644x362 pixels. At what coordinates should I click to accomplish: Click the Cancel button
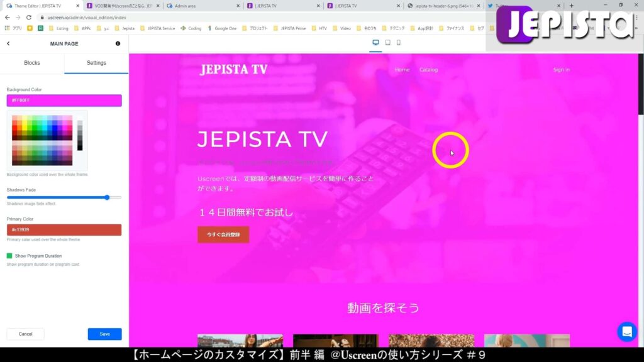coord(25,334)
